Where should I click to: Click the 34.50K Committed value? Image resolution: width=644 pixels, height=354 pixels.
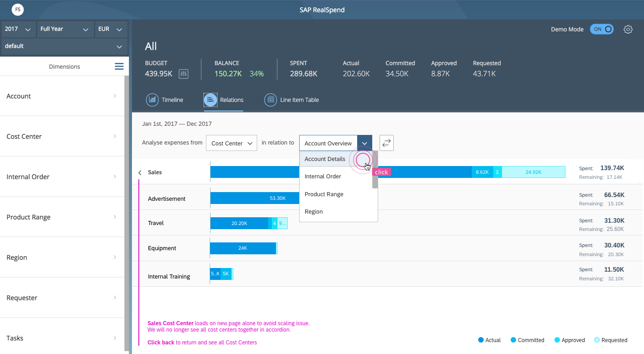(397, 74)
